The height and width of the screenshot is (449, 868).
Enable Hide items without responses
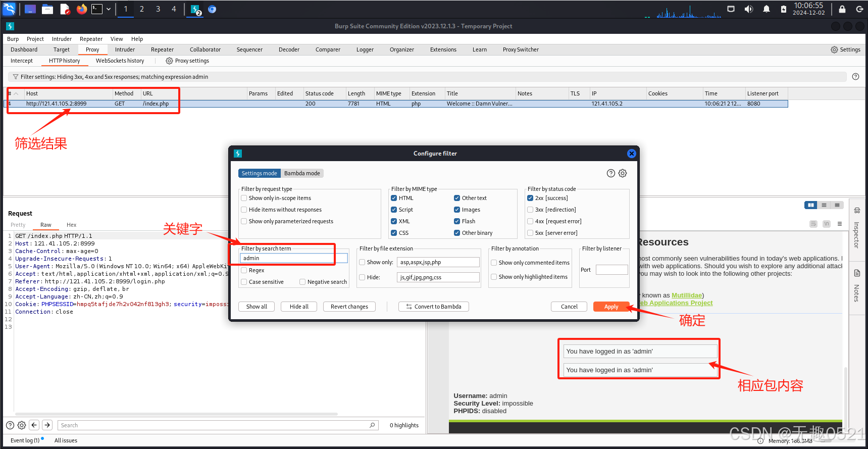244,210
